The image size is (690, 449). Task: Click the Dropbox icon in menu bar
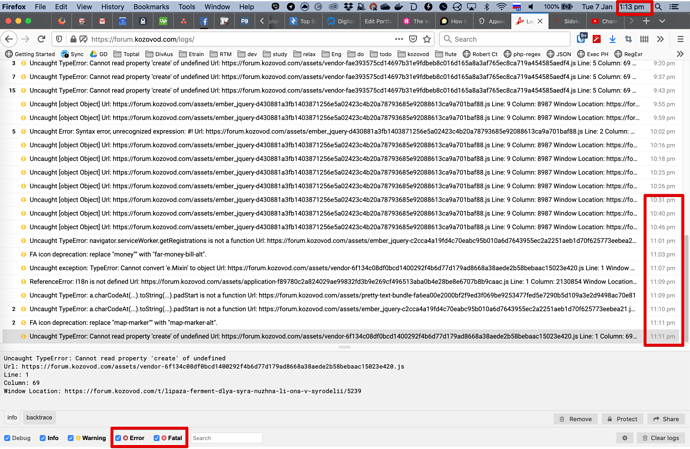tap(348, 7)
